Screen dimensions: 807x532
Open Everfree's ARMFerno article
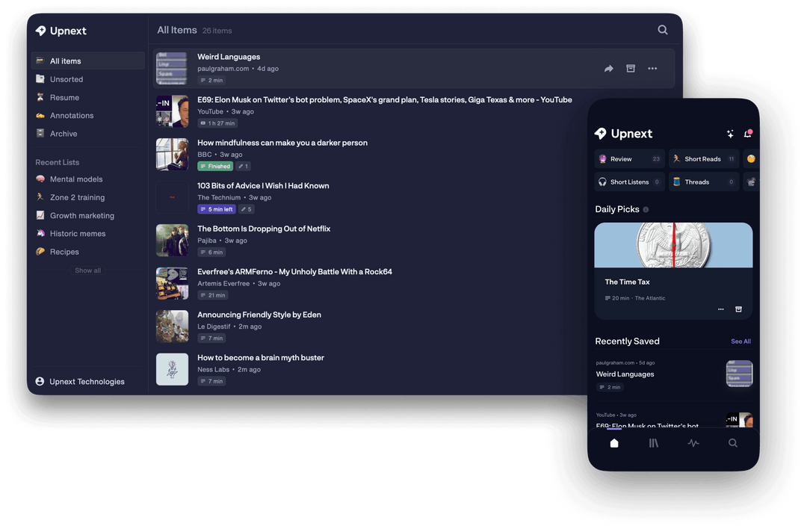coord(294,272)
